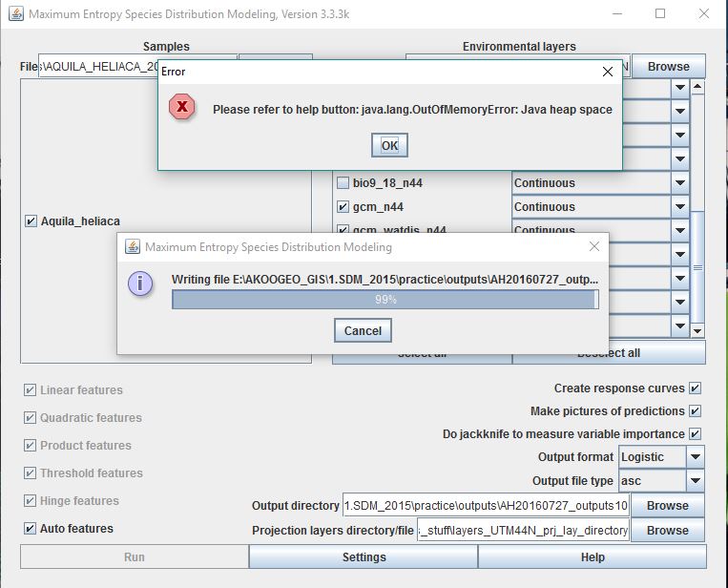Click the red error icon

[181, 106]
